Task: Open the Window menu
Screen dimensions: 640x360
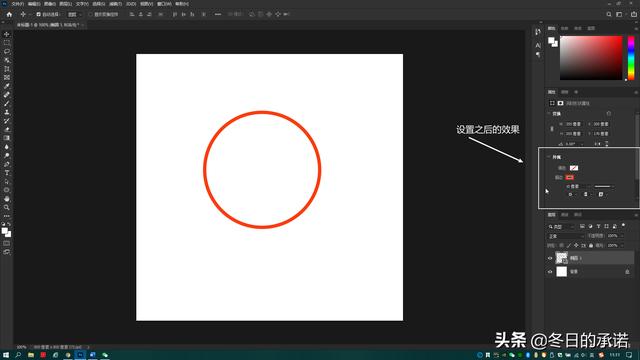Action: click(x=164, y=4)
